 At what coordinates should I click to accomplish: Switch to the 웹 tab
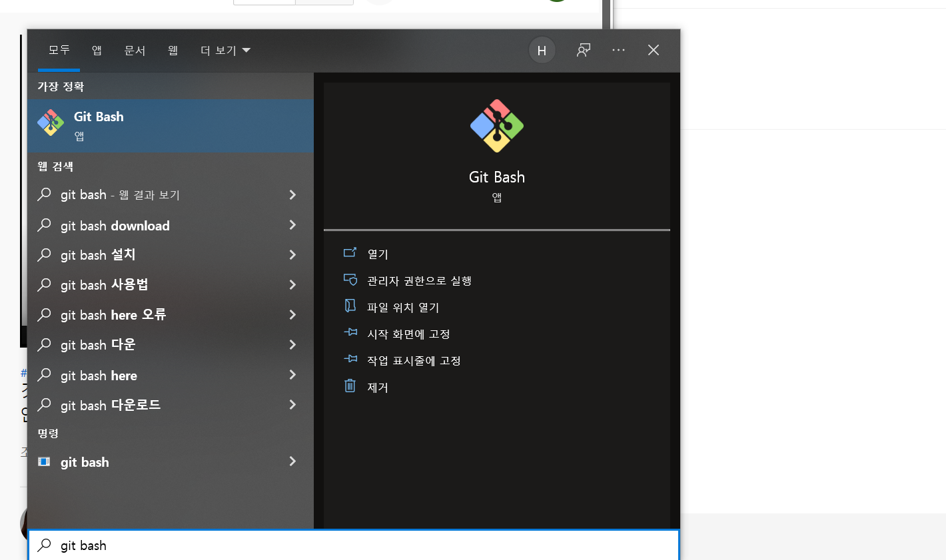173,50
